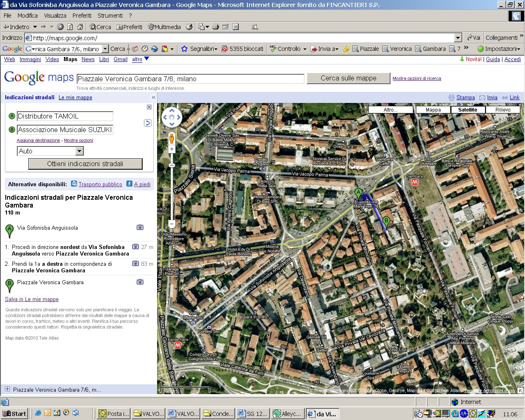Click Salva in Le mie mappe link
The image size is (525, 420).
click(32, 299)
